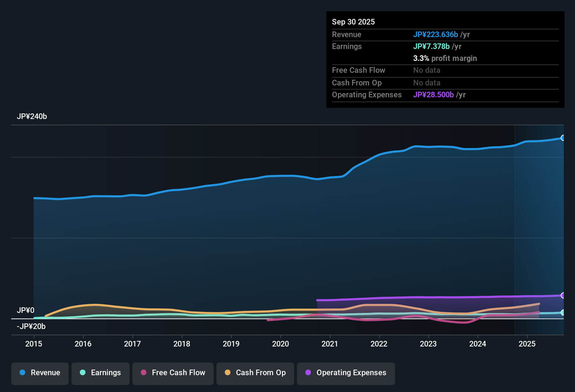The height and width of the screenshot is (392, 575).
Task: Click the Revenue endpoint marker on the chart
Action: (x=563, y=138)
